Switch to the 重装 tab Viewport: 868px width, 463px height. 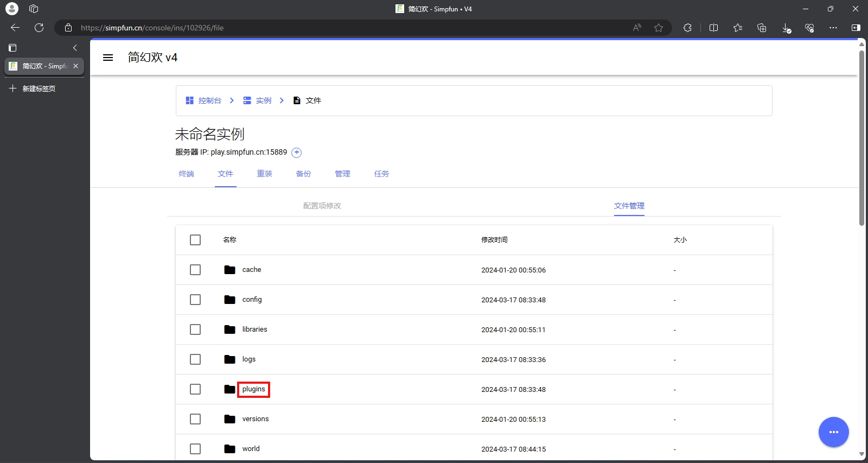(265, 174)
